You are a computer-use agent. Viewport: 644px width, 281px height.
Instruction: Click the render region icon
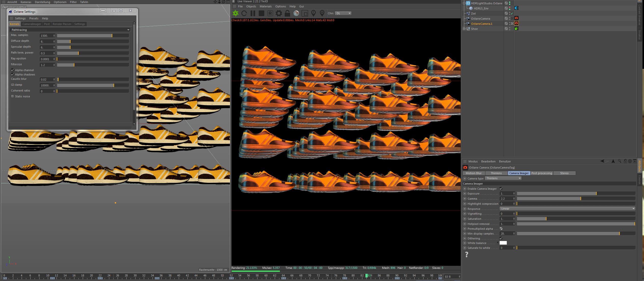coord(305,13)
